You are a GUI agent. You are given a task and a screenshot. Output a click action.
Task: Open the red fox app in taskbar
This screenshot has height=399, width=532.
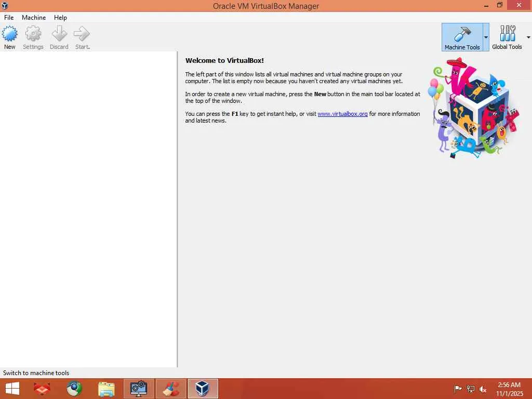(x=42, y=389)
